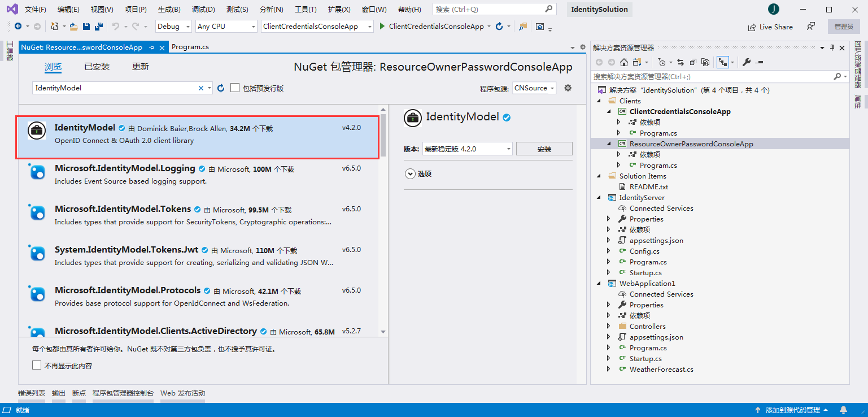868x417 pixels.
Task: Close the NuGet package manager tab
Action: [163, 47]
